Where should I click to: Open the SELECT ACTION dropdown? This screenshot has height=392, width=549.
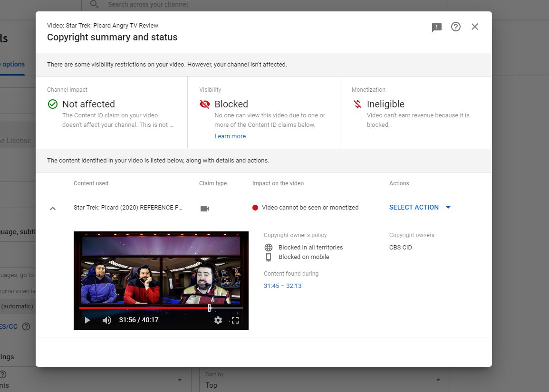[420, 207]
